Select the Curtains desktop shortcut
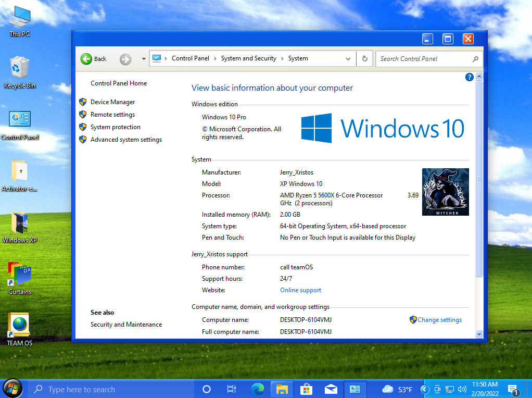This screenshot has width=532, height=398. 20,279
